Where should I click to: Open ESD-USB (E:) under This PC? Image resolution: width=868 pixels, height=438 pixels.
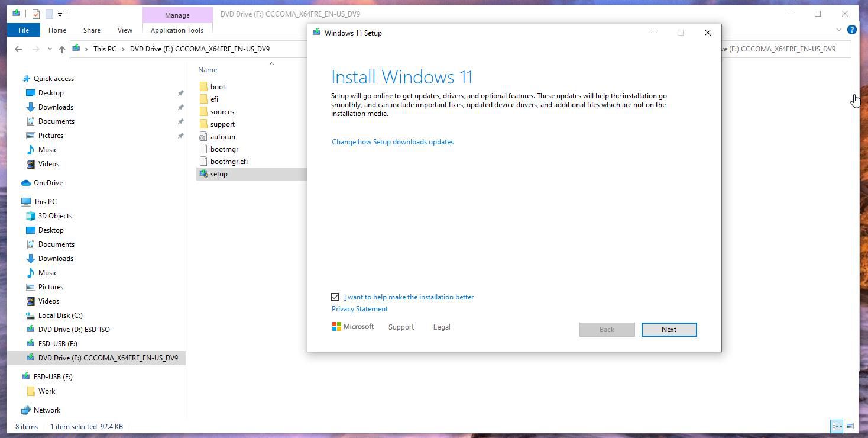(57, 344)
